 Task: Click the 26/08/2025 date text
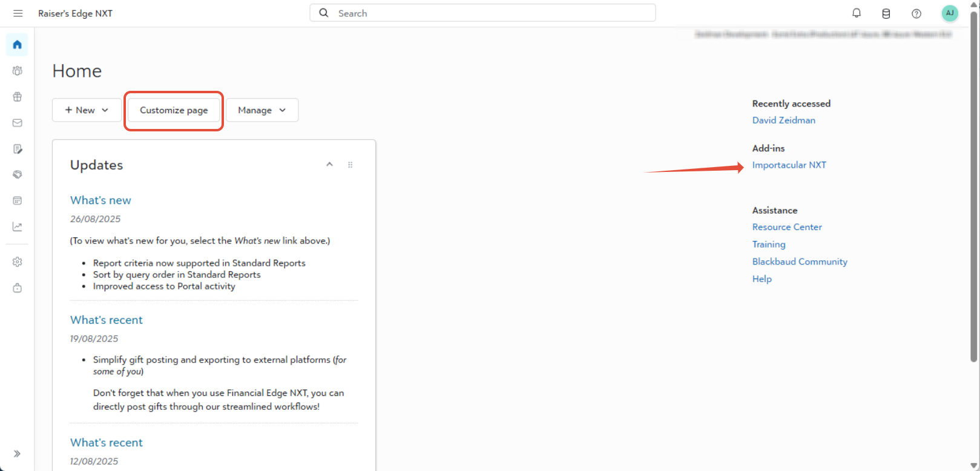pyautogui.click(x=96, y=219)
